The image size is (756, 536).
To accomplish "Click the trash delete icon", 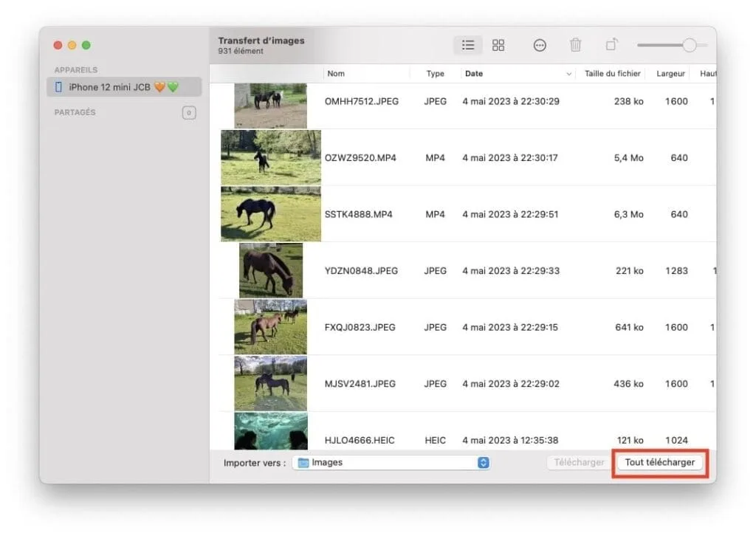I will pyautogui.click(x=576, y=45).
